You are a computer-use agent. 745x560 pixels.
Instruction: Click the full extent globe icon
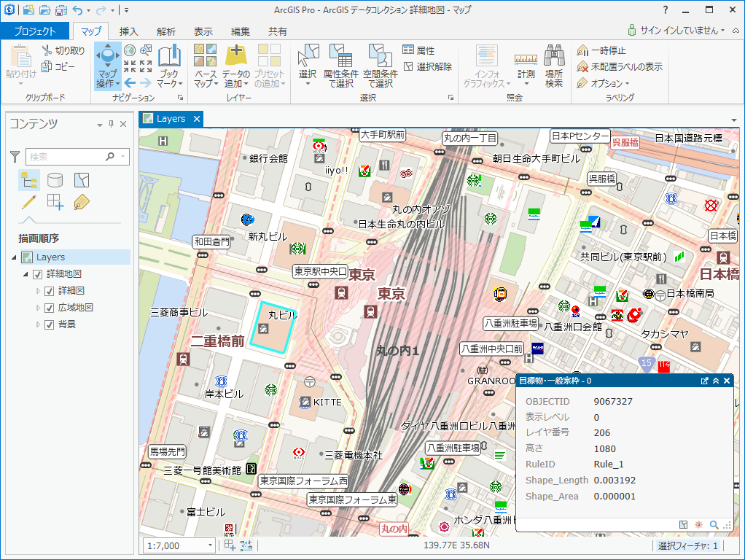[129, 50]
